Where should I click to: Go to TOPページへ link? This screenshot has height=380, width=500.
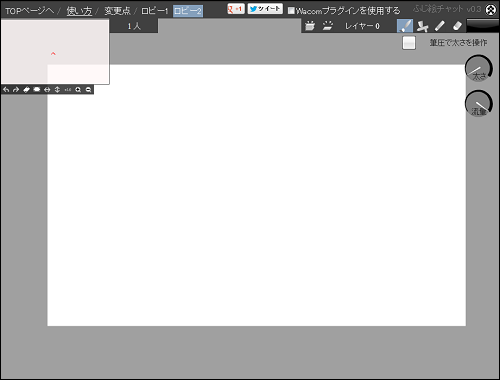click(29, 11)
